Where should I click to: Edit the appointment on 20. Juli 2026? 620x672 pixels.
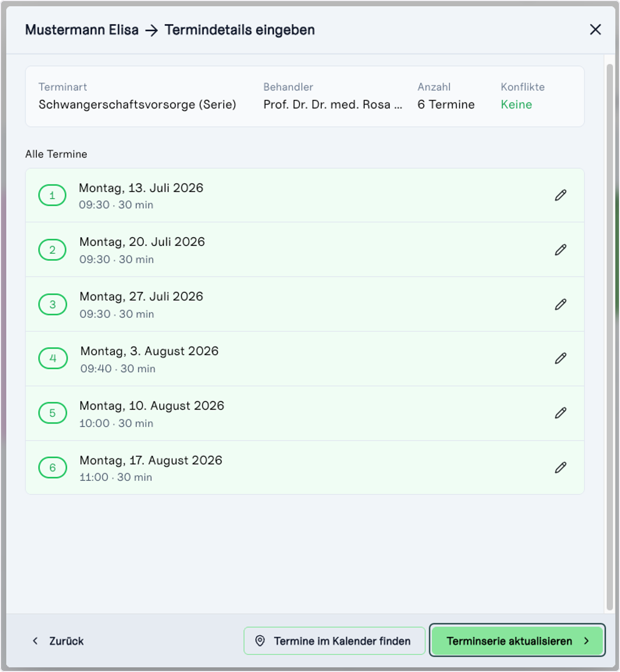[561, 250]
